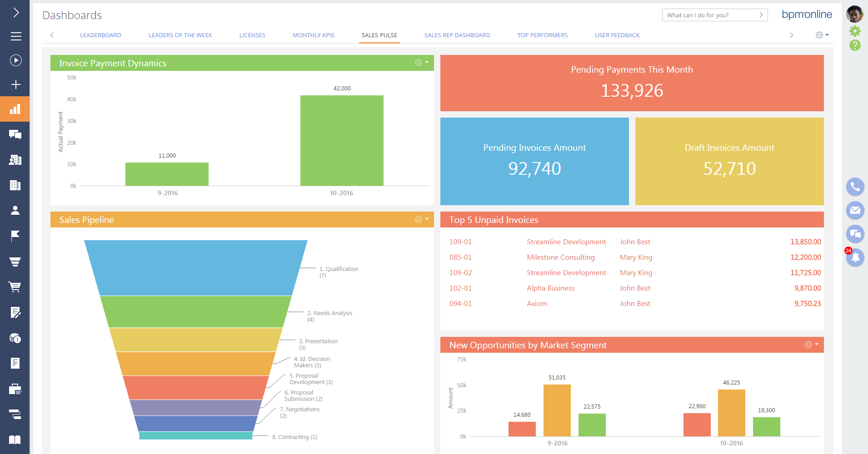
Task: Toggle the hamburger menu in sidebar
Action: pyautogui.click(x=15, y=36)
